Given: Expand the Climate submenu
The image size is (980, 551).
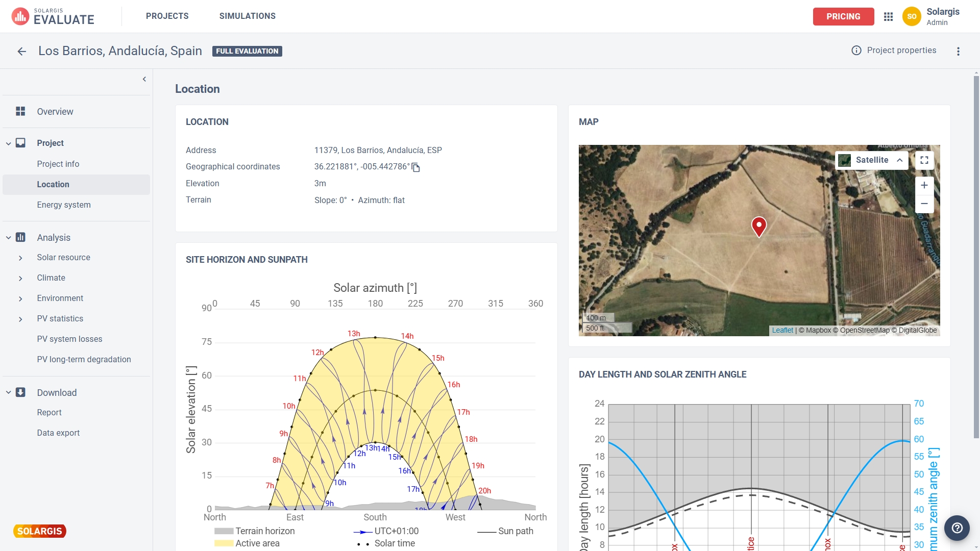Looking at the screenshot, I should 20,279.
